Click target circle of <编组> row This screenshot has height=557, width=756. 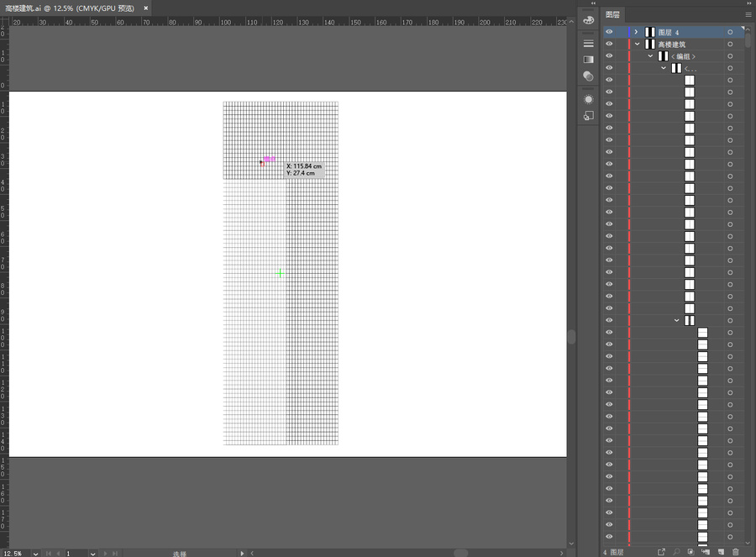(730, 56)
